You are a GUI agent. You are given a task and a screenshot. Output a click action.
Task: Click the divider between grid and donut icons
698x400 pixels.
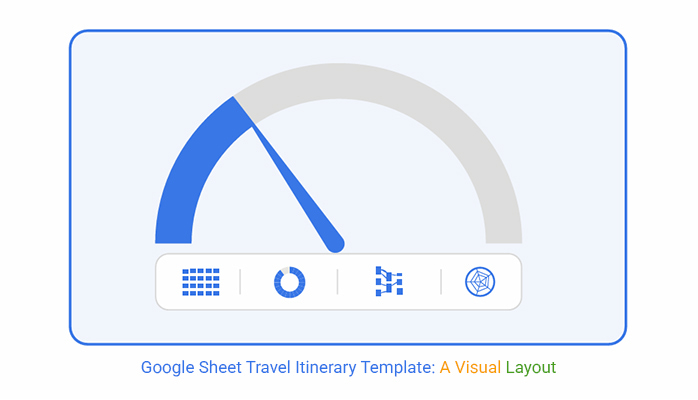[240, 282]
